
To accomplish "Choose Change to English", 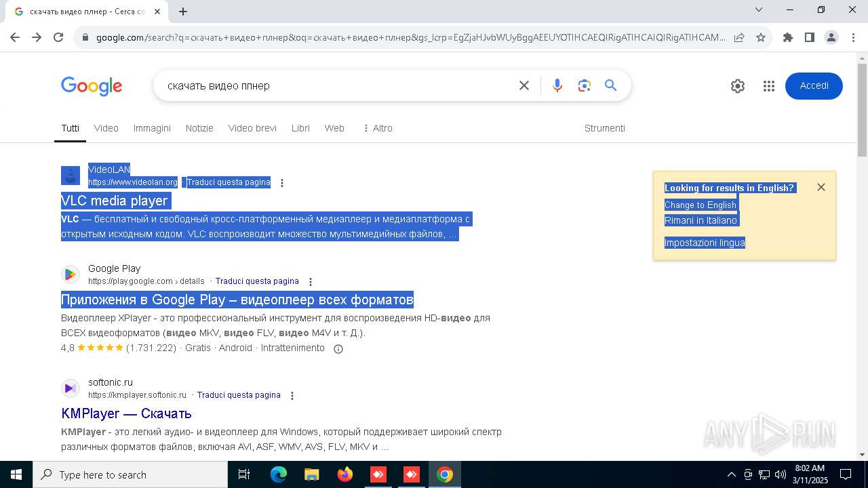I will (701, 205).
